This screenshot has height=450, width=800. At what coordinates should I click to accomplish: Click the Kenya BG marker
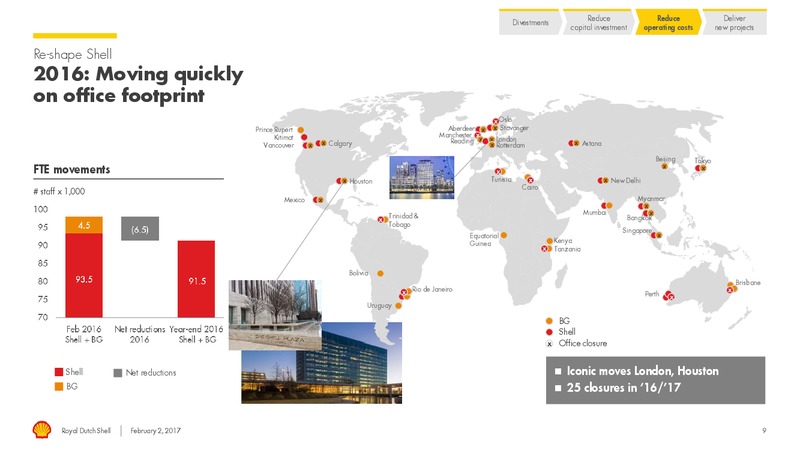549,241
